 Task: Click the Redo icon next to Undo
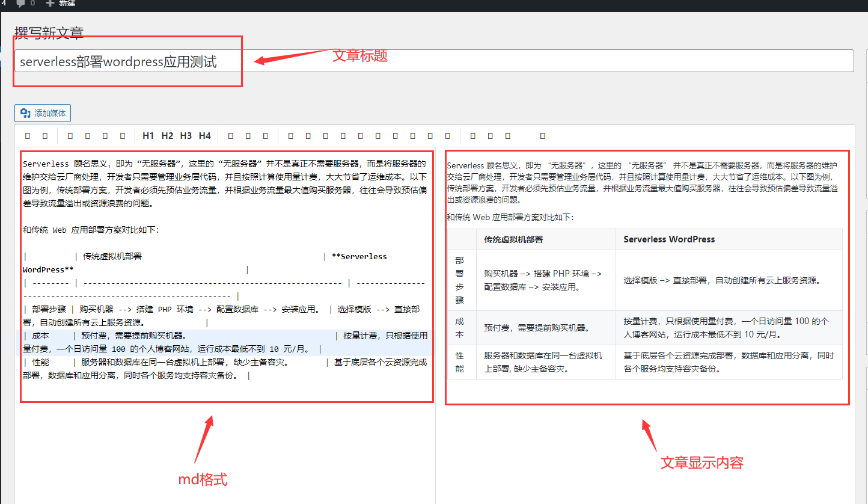(x=45, y=135)
